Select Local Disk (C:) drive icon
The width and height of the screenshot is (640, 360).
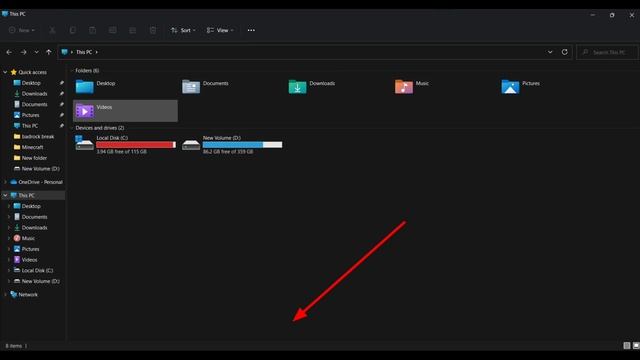(x=84, y=144)
